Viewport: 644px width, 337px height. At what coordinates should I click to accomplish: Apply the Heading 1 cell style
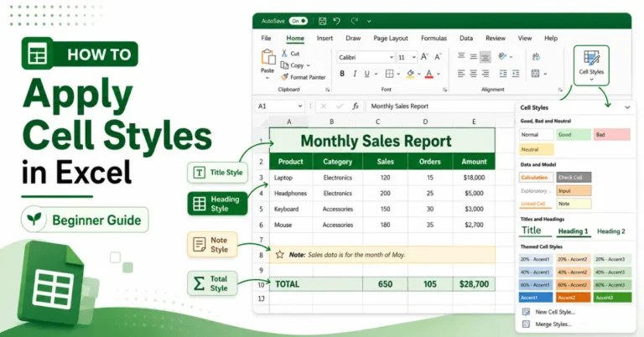573,231
